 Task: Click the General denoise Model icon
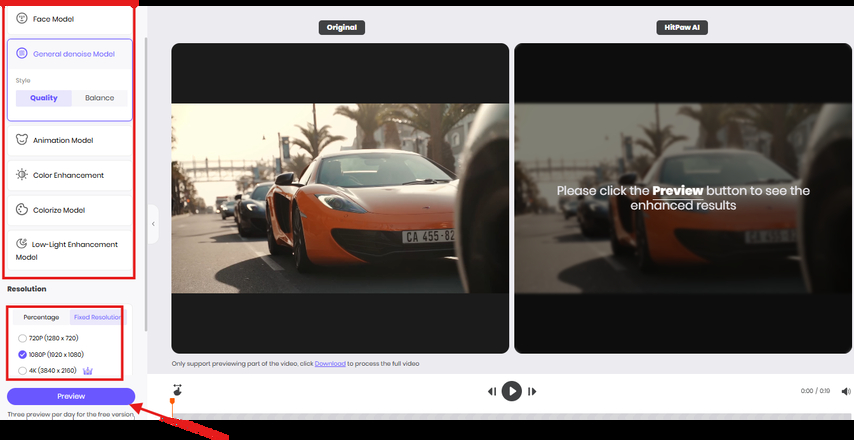click(22, 53)
